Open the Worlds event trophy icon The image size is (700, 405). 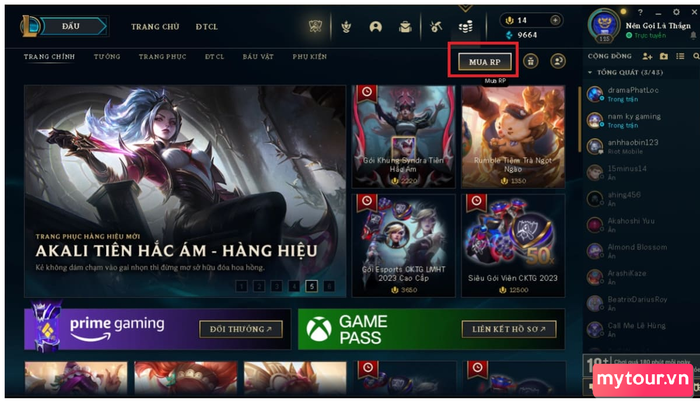316,27
